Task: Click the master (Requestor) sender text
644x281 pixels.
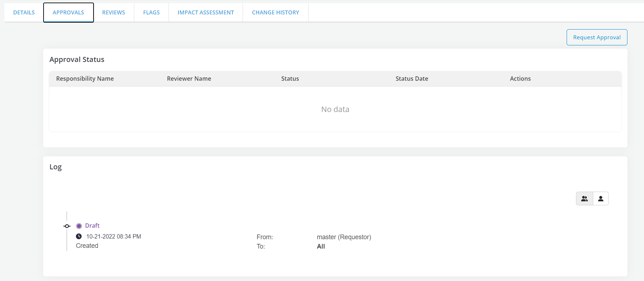Action: pos(344,237)
